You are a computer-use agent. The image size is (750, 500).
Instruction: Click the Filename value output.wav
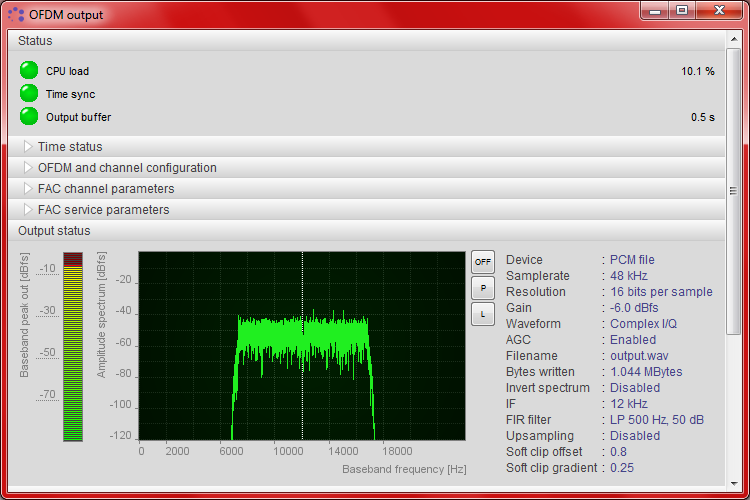(x=639, y=356)
